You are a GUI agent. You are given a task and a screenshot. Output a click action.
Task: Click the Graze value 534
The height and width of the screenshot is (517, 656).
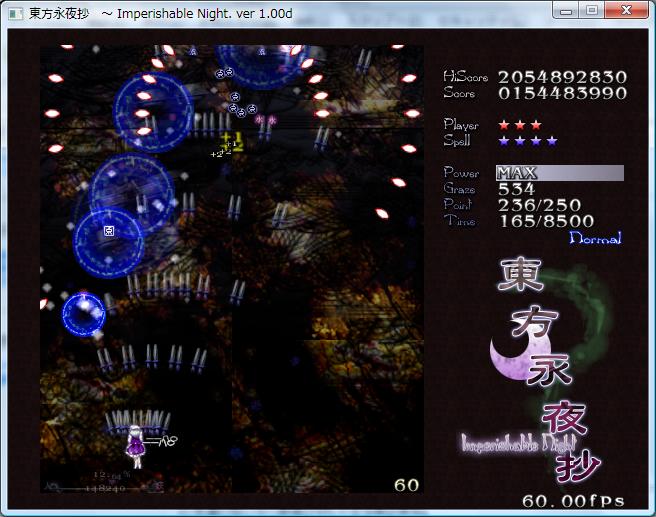[x=516, y=189]
